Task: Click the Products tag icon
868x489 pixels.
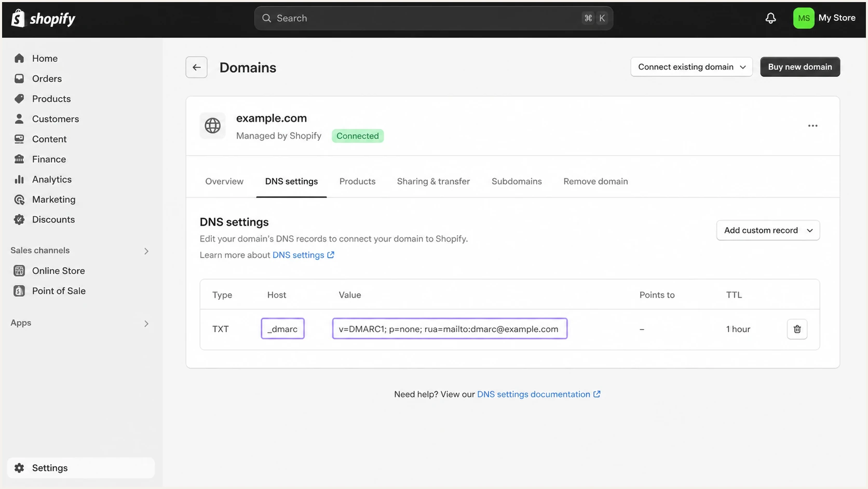Action: (19, 99)
